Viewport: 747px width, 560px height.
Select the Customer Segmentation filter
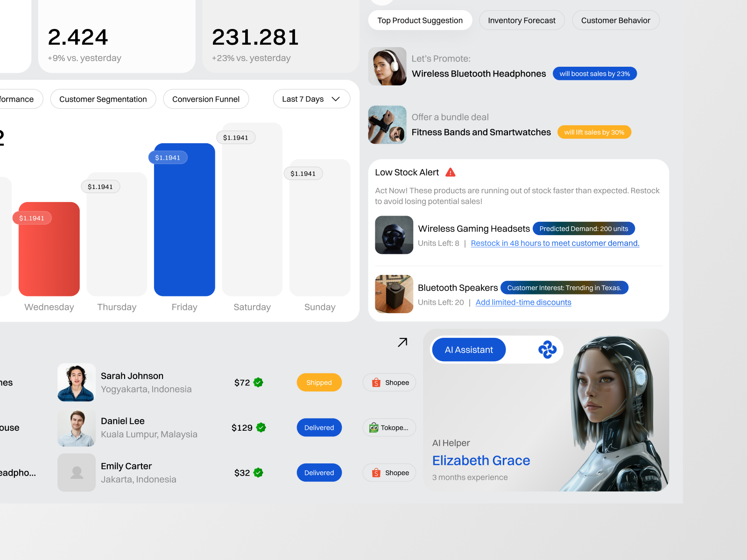click(103, 99)
